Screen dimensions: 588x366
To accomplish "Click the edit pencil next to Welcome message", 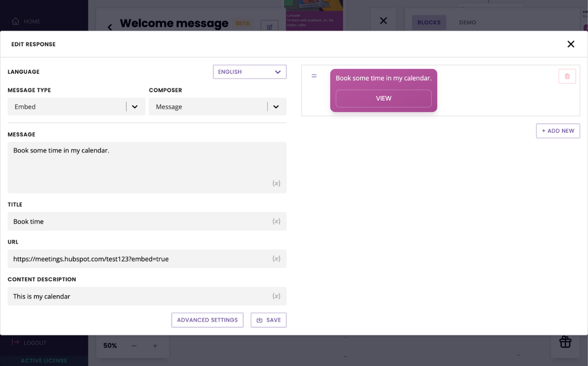I will pyautogui.click(x=269, y=27).
